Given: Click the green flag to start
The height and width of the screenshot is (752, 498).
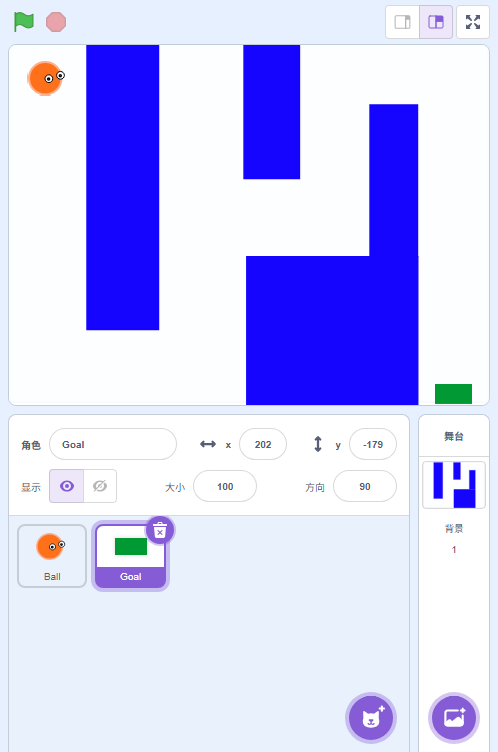Looking at the screenshot, I should tap(24, 22).
